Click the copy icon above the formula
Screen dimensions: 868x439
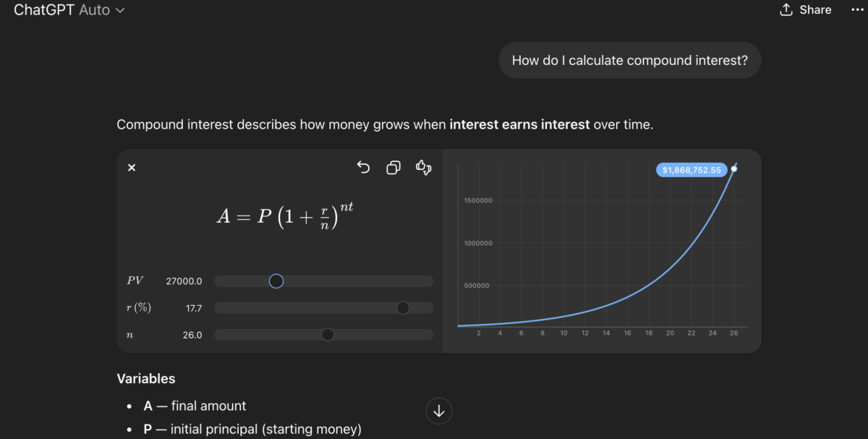pyautogui.click(x=393, y=168)
